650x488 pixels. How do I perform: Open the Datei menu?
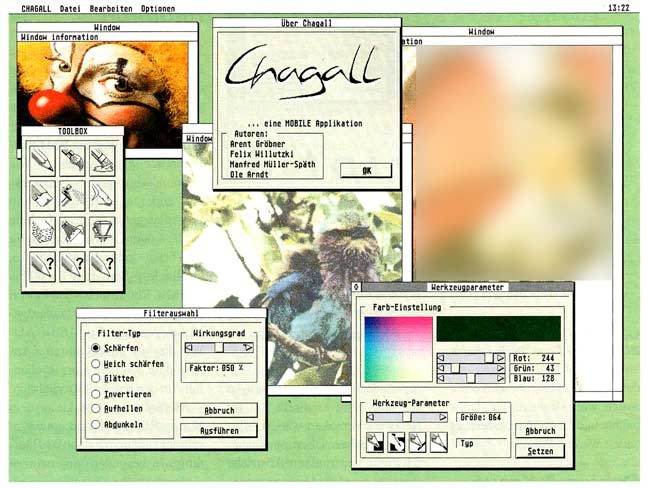point(71,8)
